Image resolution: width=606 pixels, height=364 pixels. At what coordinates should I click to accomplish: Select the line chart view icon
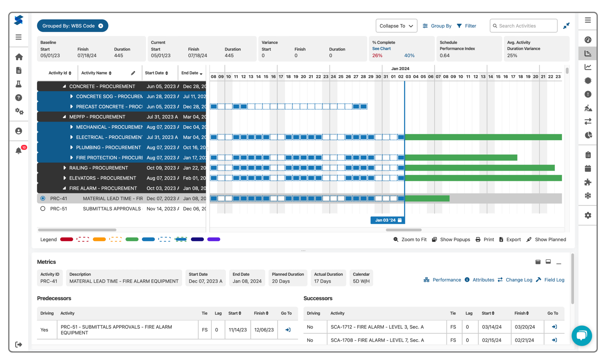point(588,67)
